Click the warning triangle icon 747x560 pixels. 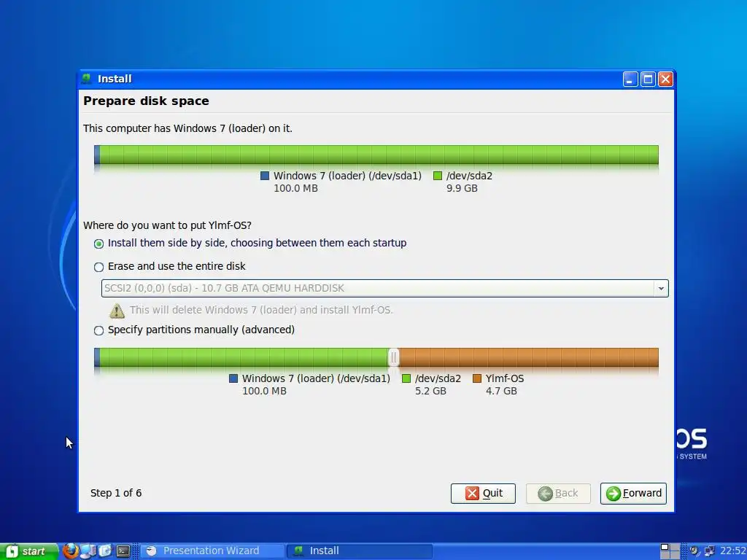coord(117,311)
